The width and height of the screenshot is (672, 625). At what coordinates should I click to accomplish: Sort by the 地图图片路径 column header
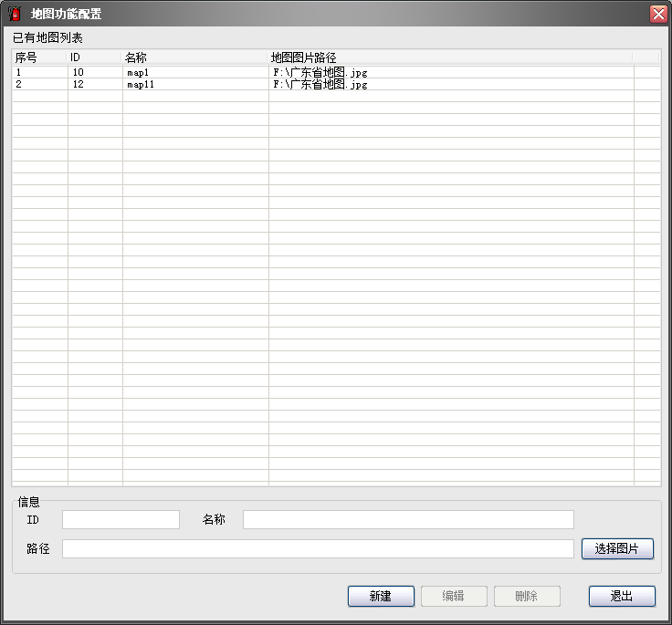[450, 57]
